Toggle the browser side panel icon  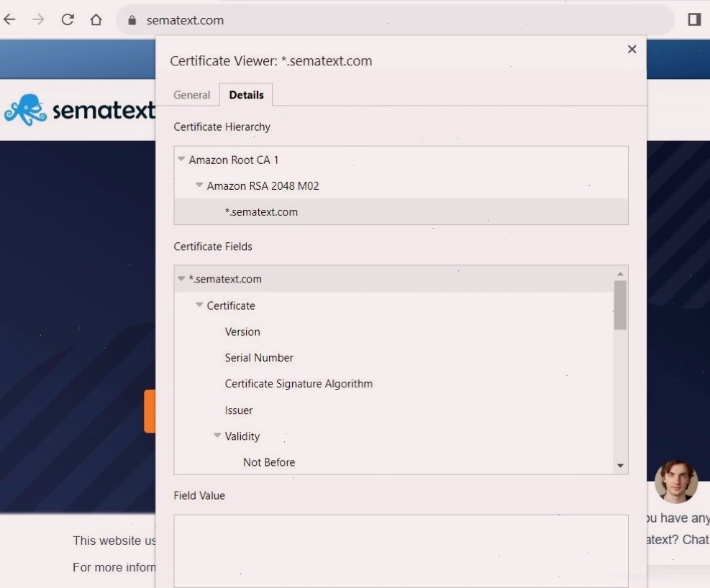[x=694, y=19]
